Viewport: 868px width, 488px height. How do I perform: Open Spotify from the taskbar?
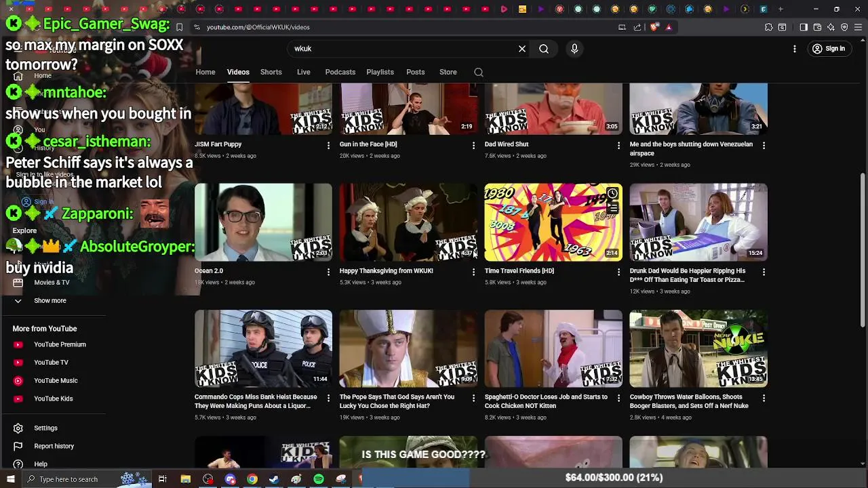point(319,479)
